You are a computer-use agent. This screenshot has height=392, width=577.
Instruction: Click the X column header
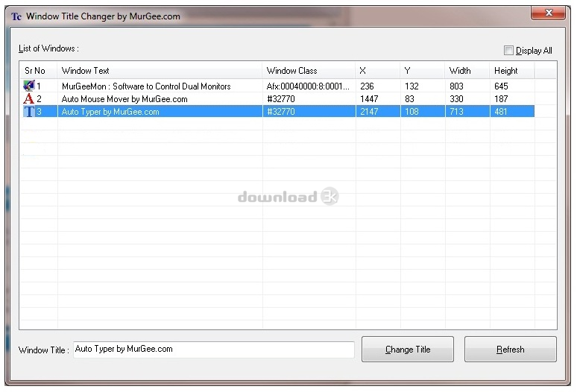click(x=378, y=71)
